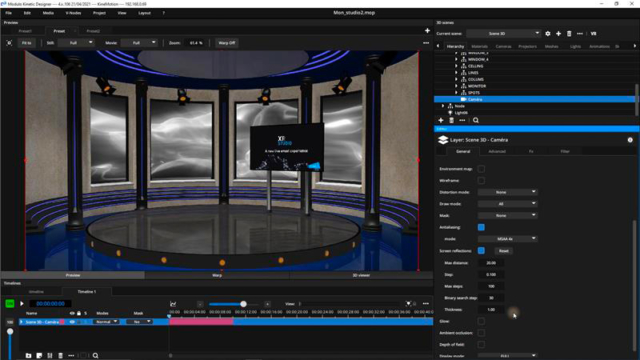Click the search icon below hierarchy tree
The image size is (640, 360).
(476, 120)
